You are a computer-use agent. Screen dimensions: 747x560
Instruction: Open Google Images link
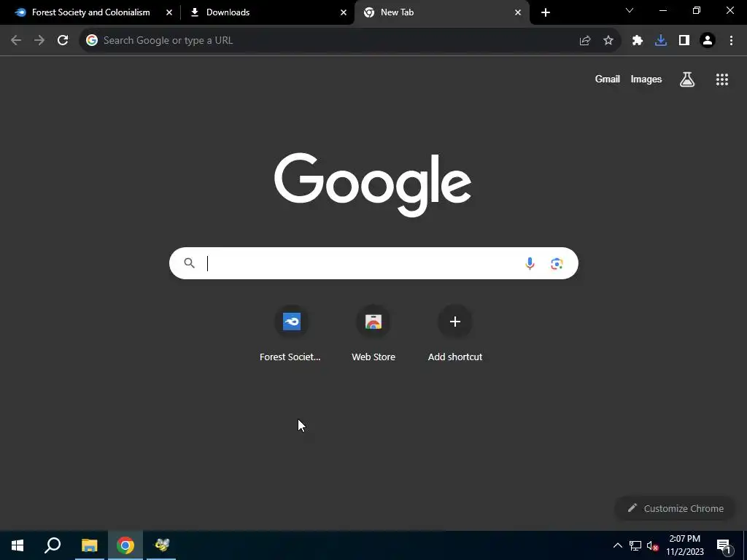tap(646, 79)
